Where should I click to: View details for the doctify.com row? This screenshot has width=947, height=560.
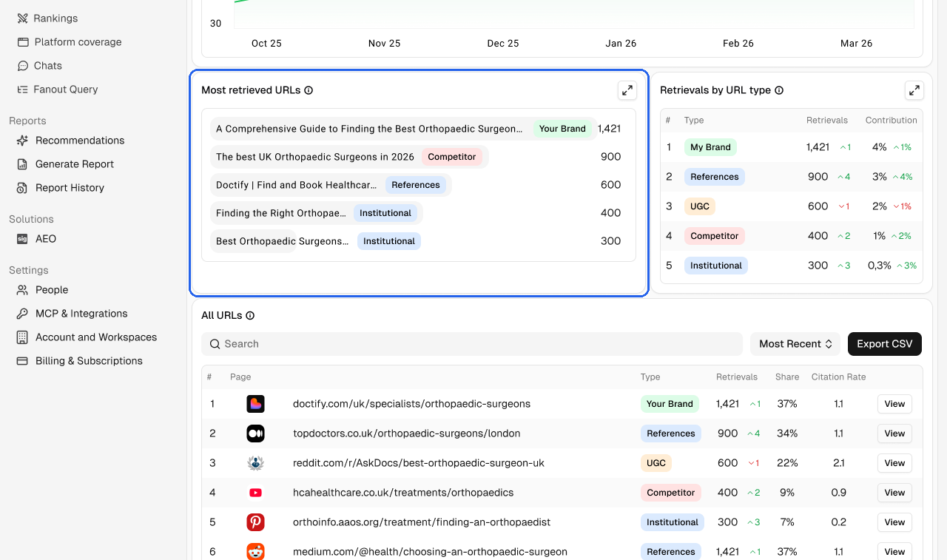click(x=894, y=404)
